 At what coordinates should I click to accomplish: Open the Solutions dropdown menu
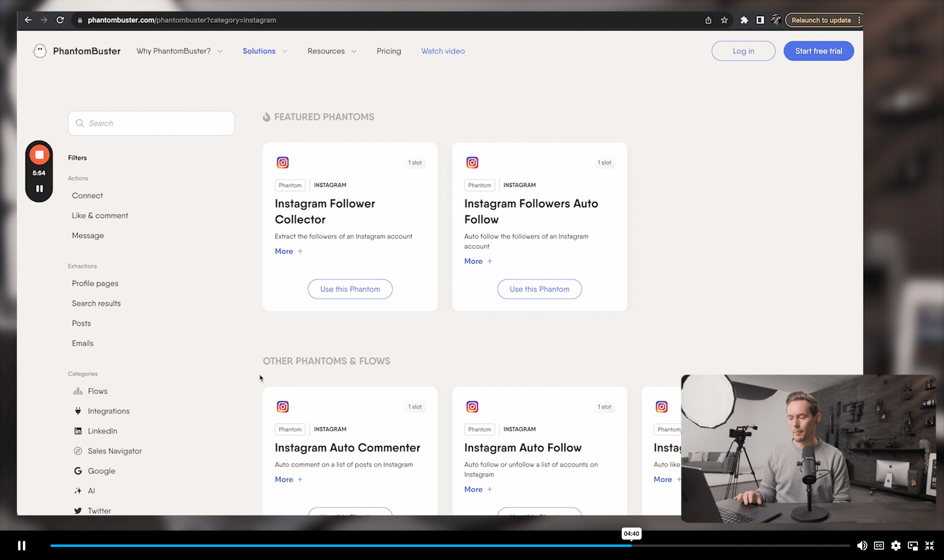[x=265, y=51]
